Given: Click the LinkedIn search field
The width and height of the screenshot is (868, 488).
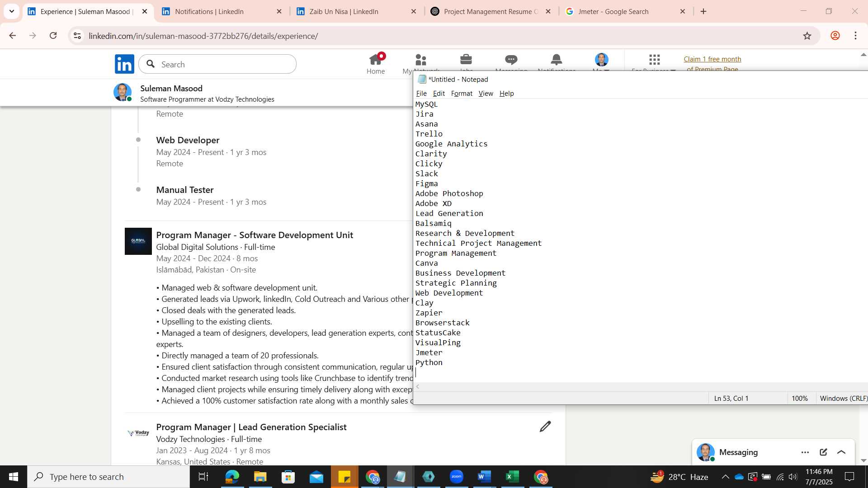Looking at the screenshot, I should coord(217,64).
